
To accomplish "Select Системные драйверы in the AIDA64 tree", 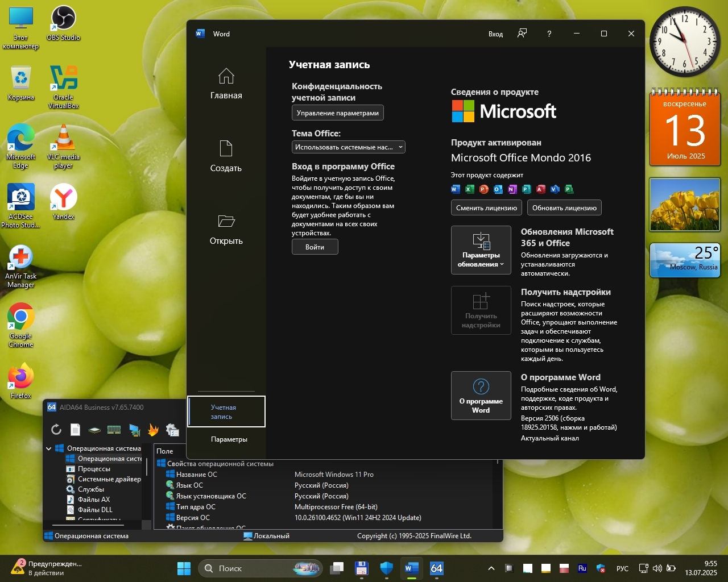I will point(104,479).
